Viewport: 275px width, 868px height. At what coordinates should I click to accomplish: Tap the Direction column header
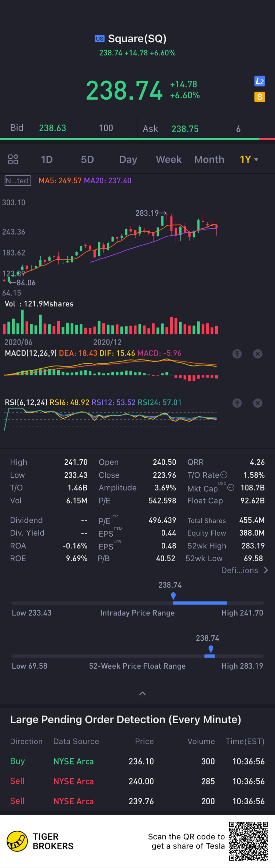click(26, 741)
